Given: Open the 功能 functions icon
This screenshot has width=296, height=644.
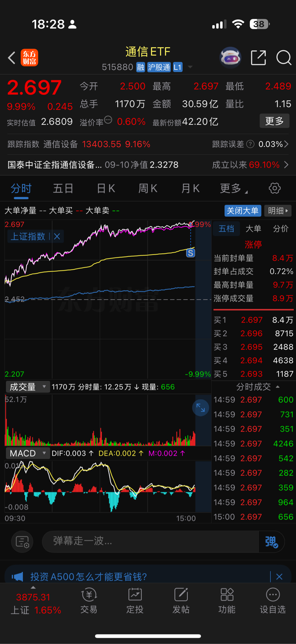Looking at the screenshot, I should pos(227,601).
